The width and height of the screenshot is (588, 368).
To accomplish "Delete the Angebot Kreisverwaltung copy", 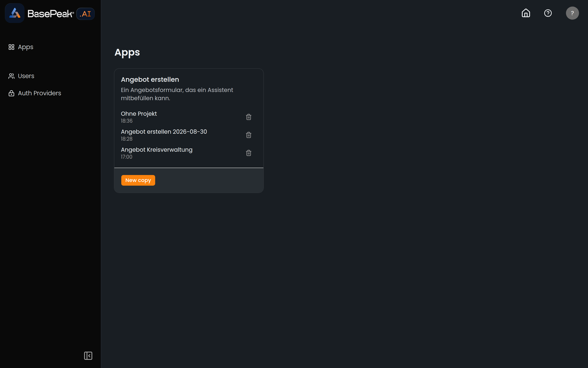I will pos(248,153).
